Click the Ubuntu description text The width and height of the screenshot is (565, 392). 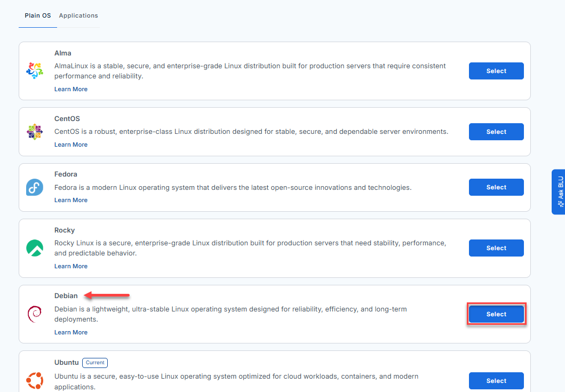[x=236, y=381]
